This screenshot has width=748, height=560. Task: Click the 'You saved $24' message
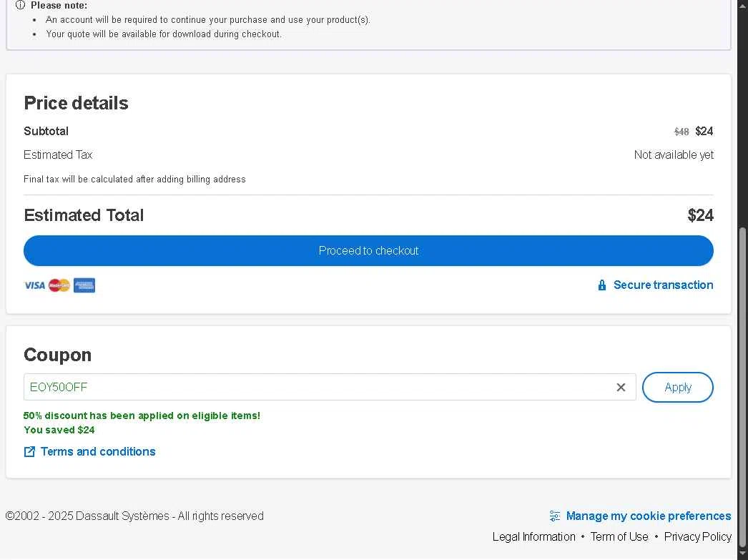(59, 430)
